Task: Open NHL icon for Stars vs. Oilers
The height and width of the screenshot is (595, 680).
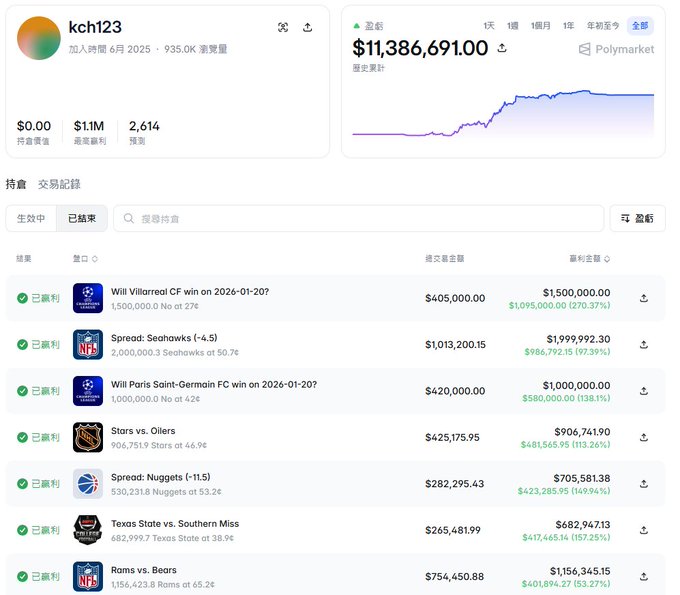Action: pos(88,437)
